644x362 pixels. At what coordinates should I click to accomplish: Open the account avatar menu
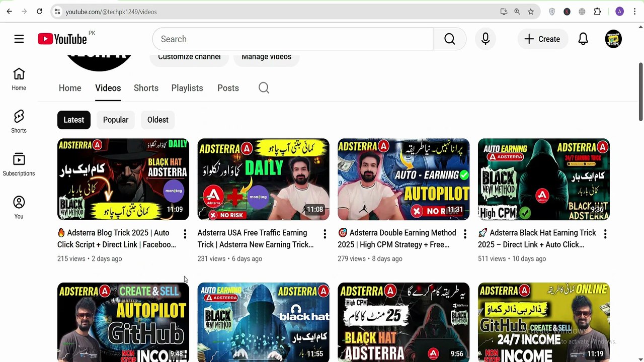coord(613,39)
